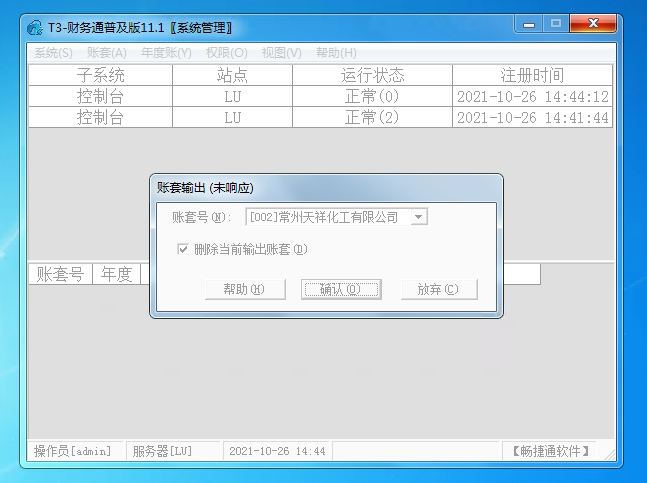
Task: Click the 运行状态 column header
Action: [372, 75]
